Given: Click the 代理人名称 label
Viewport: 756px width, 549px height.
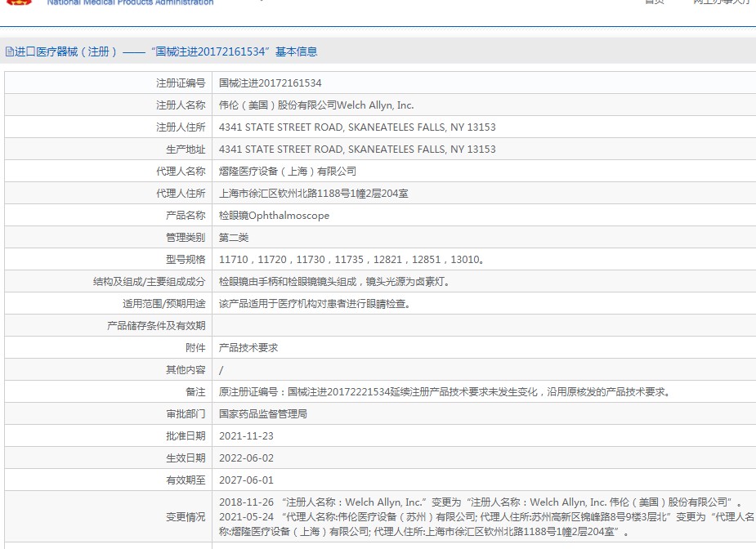Looking at the screenshot, I should click(181, 171).
